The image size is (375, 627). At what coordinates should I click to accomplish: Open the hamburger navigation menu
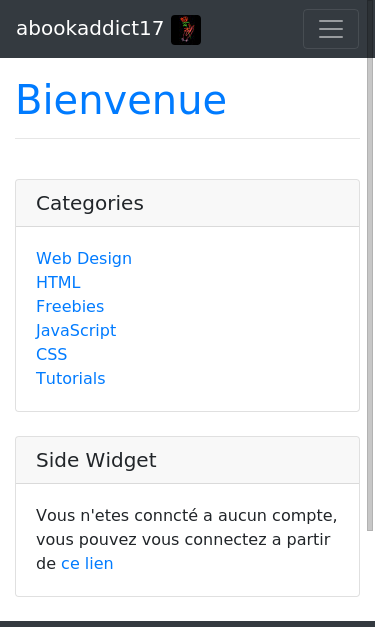point(331,29)
